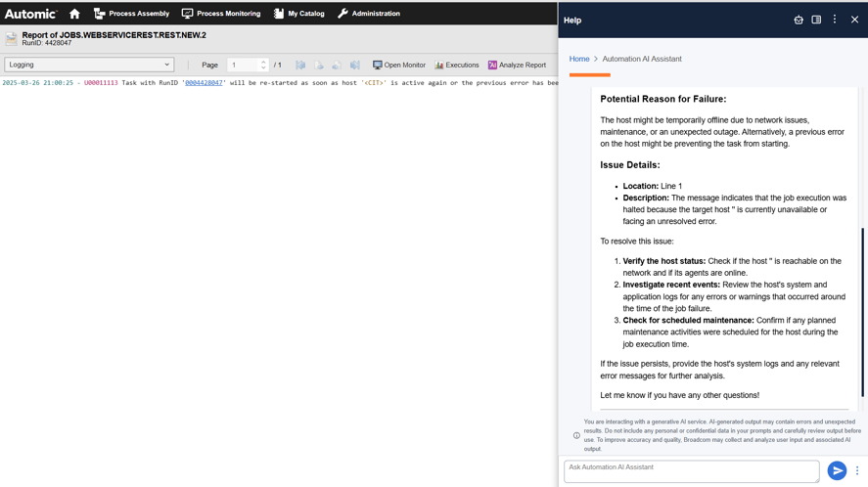
Task: Click the Home icon in top navigation
Action: (74, 14)
